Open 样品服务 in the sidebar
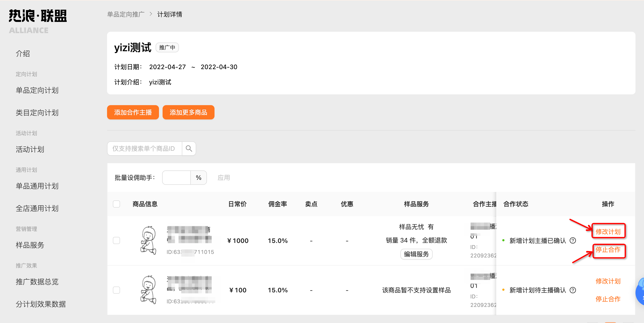The image size is (644, 323). pyautogui.click(x=30, y=245)
